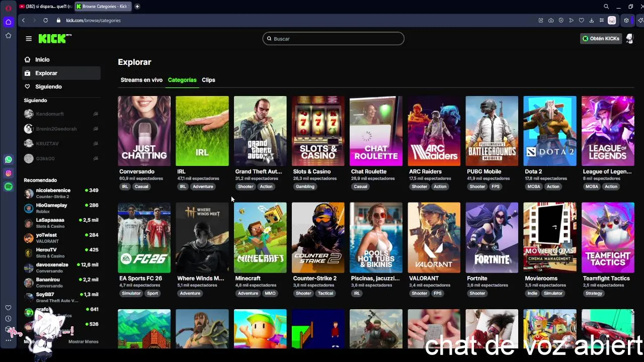The width and height of the screenshot is (644, 362).
Task: Click the IRL tag under Conversando
Action: pyautogui.click(x=125, y=187)
